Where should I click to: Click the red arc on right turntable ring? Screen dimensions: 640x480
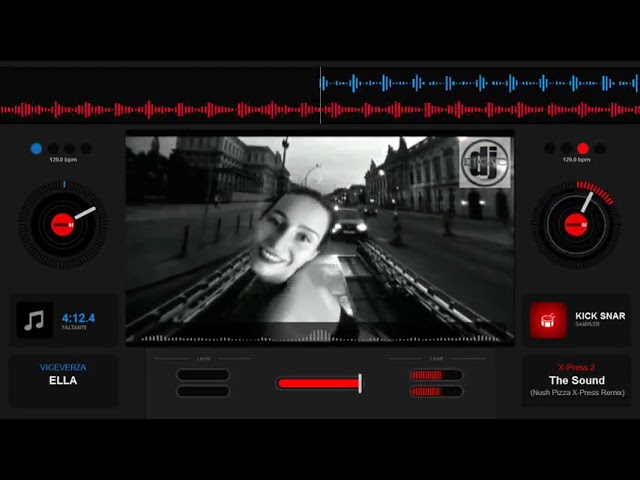pyautogui.click(x=596, y=192)
